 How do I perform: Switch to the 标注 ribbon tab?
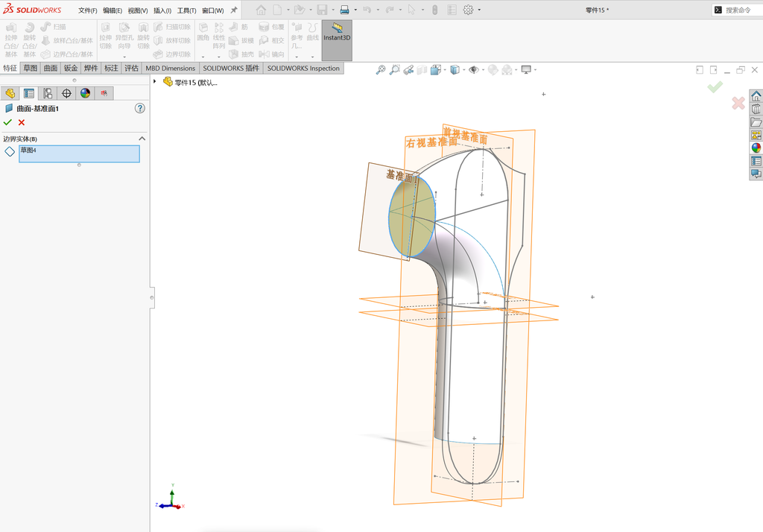111,68
